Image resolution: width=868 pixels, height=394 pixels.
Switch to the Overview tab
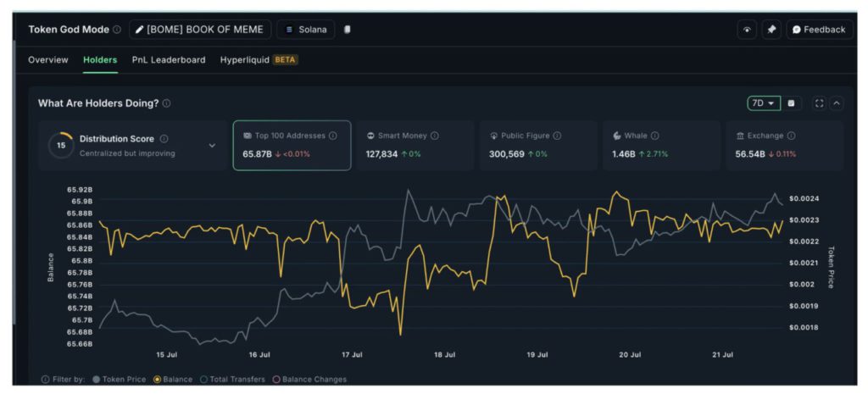pyautogui.click(x=48, y=60)
